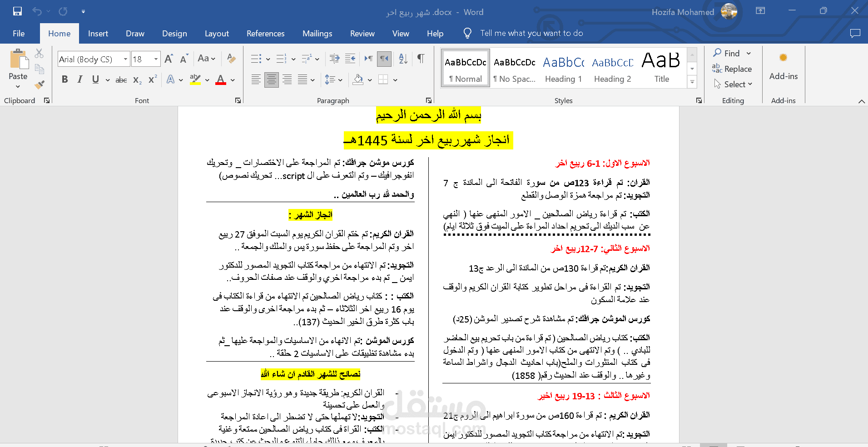
Task: Shrink font size with smaller A icon
Action: [x=184, y=59]
